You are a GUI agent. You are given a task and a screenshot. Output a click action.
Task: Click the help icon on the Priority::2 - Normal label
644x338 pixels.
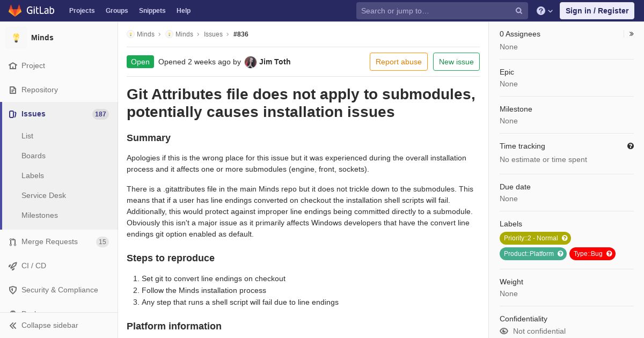tap(565, 238)
